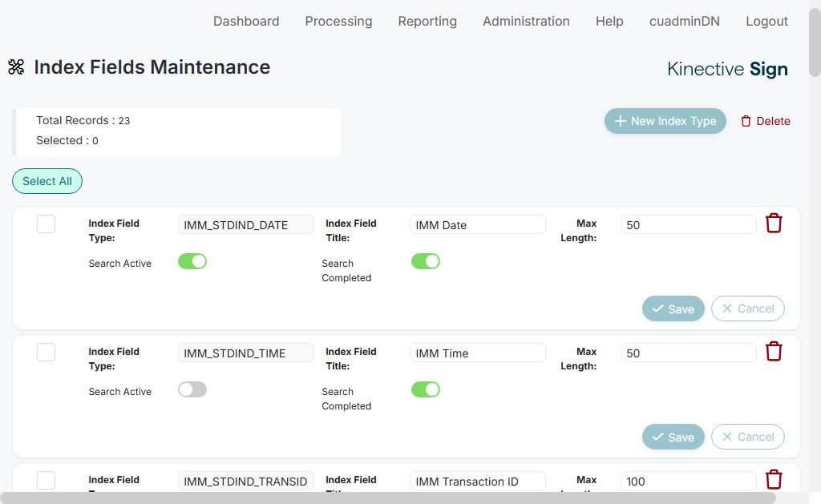Open the Reporting menu
This screenshot has width=821, height=504.
point(427,22)
